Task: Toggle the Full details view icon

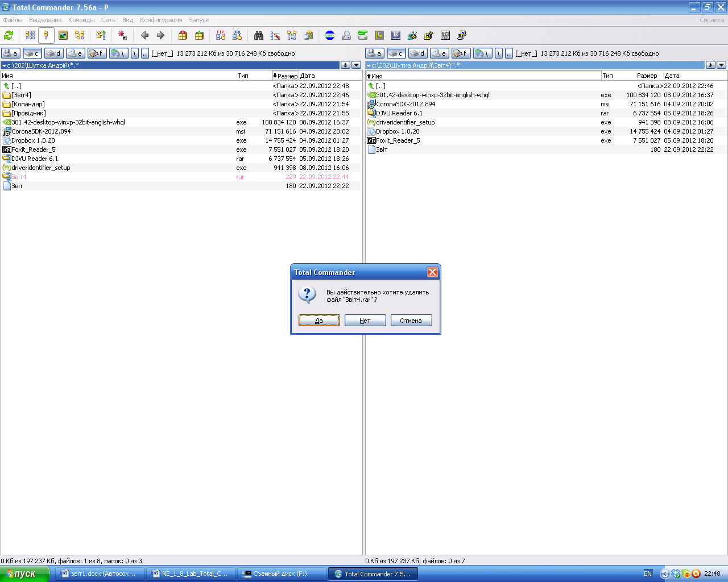Action: 47,35
